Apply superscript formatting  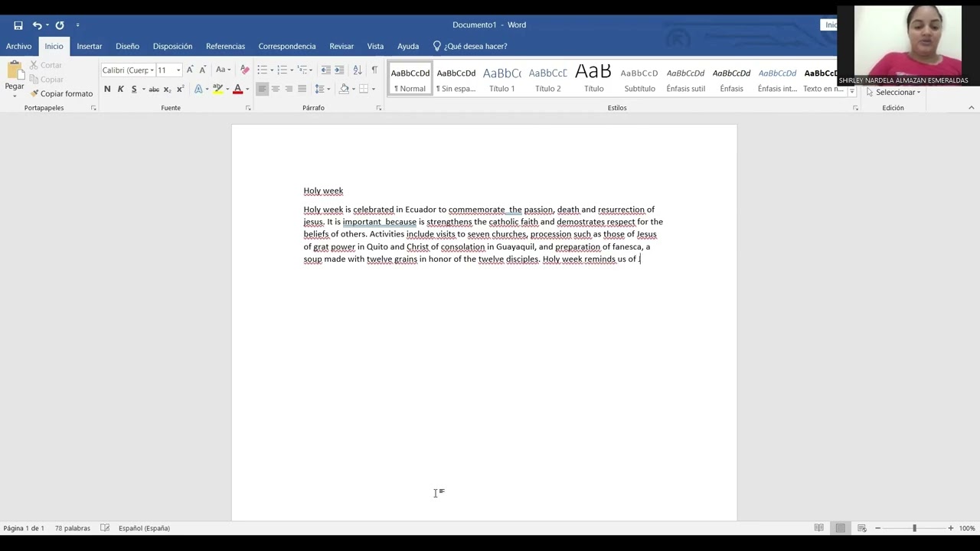[181, 90]
